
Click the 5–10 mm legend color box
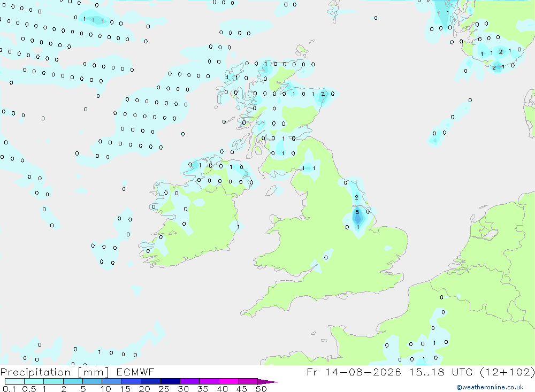point(93,381)
